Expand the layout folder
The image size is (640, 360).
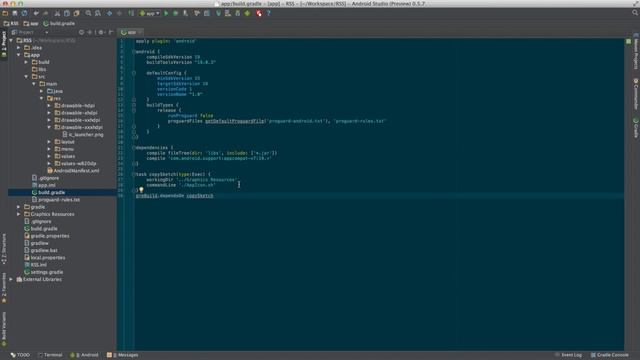point(49,142)
